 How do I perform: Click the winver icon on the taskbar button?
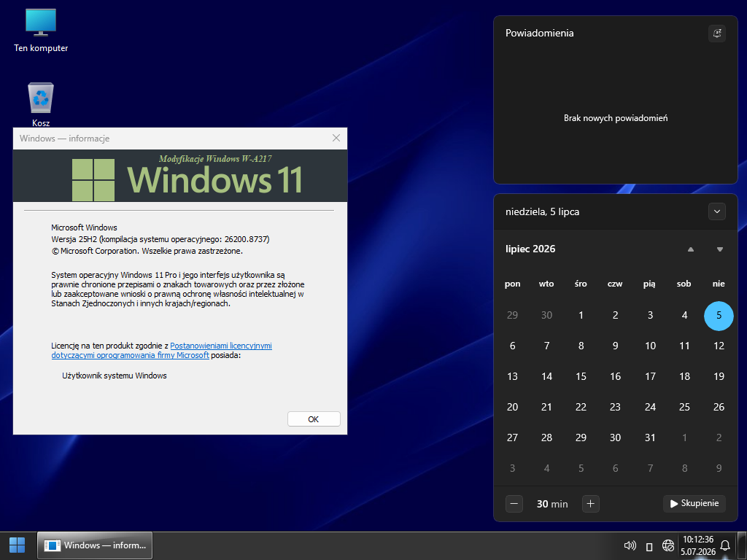coord(53,545)
